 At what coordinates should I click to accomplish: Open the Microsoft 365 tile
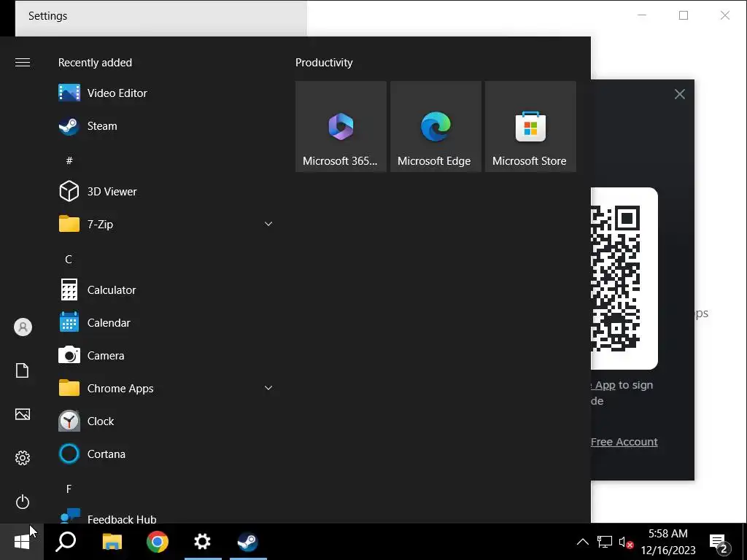341,126
